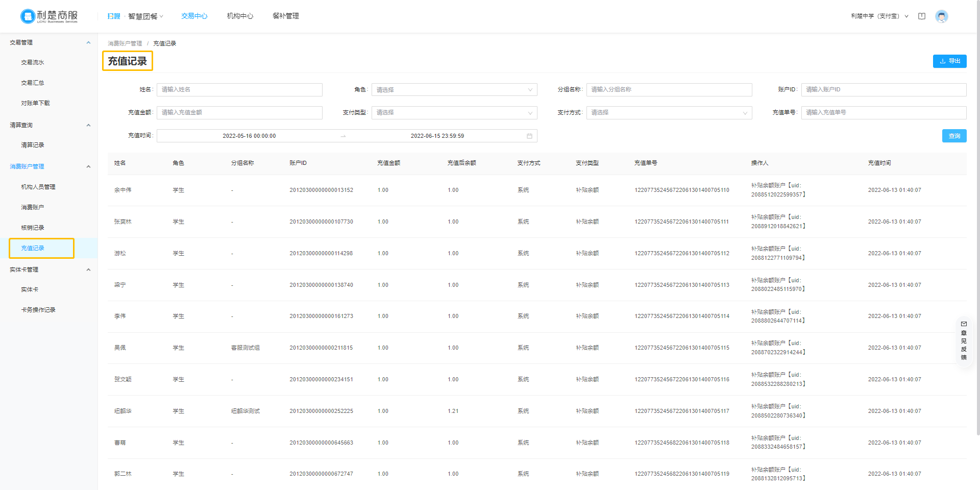The image size is (980, 490).
Task: Open the 利楚中学（支付宝）organization dropdown
Action: (x=879, y=16)
